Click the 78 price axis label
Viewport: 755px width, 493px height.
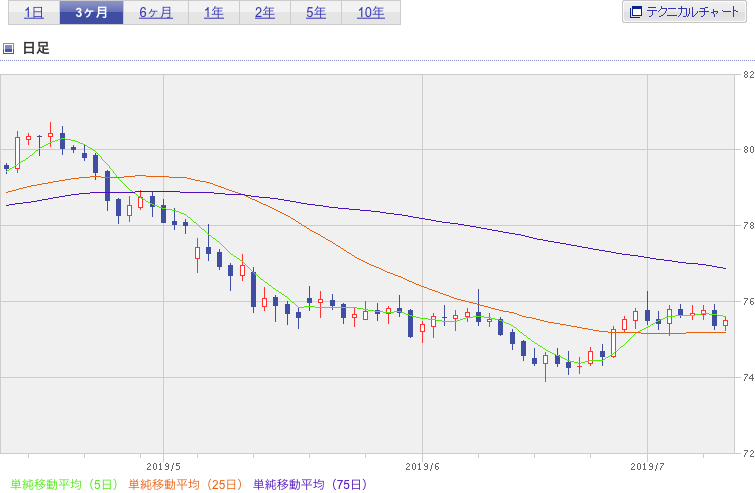coord(749,225)
